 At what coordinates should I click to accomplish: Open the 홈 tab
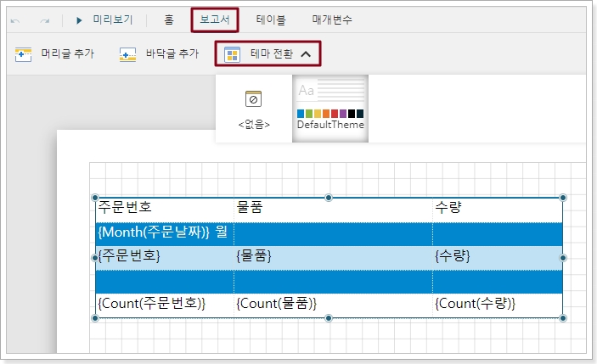pos(169,20)
